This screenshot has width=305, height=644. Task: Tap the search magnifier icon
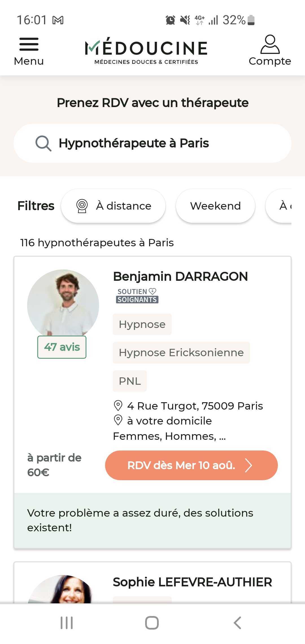tap(43, 143)
